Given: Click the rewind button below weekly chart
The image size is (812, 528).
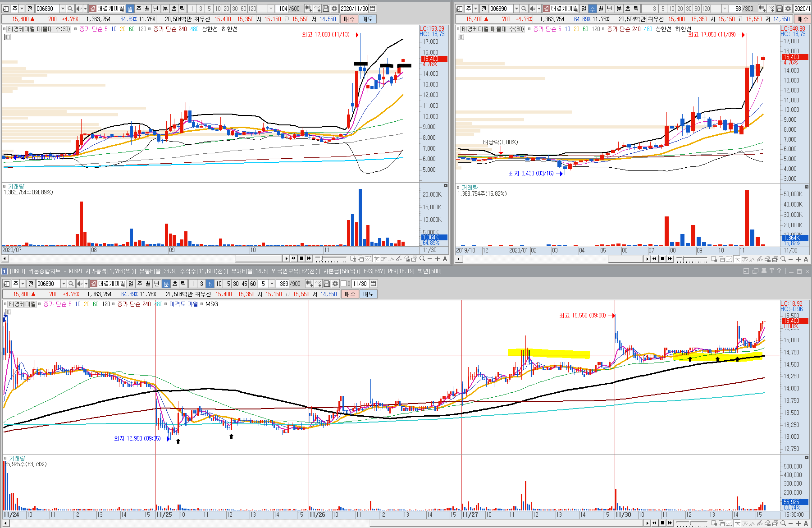Looking at the screenshot, I should click(655, 259).
